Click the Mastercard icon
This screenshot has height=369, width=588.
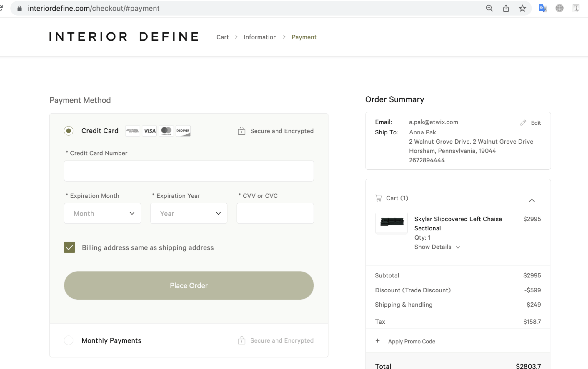[x=166, y=131]
